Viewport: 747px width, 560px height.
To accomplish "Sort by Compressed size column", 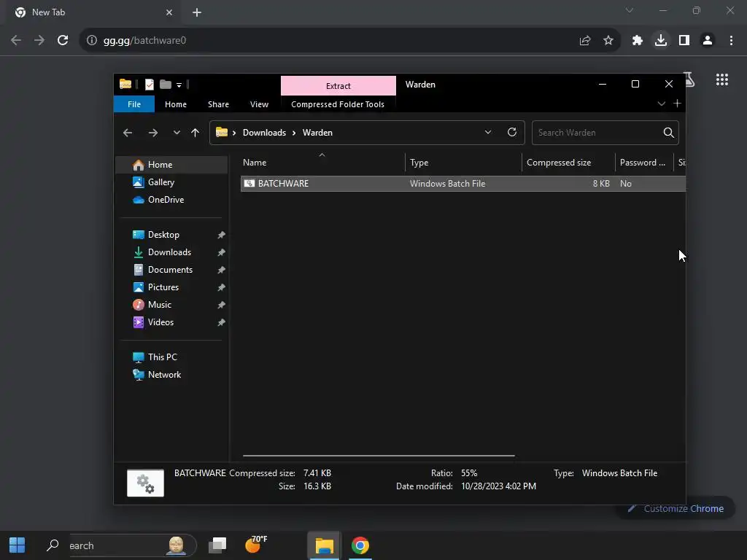I will coord(568,163).
